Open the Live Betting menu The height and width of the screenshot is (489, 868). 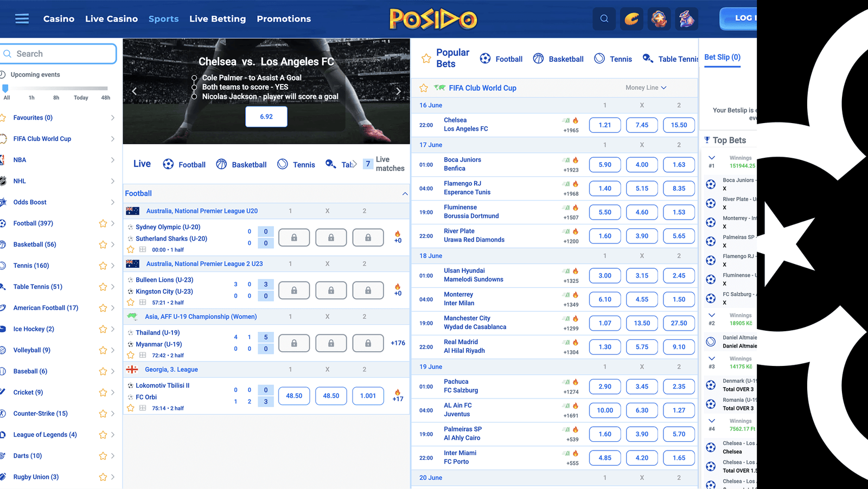coord(218,19)
